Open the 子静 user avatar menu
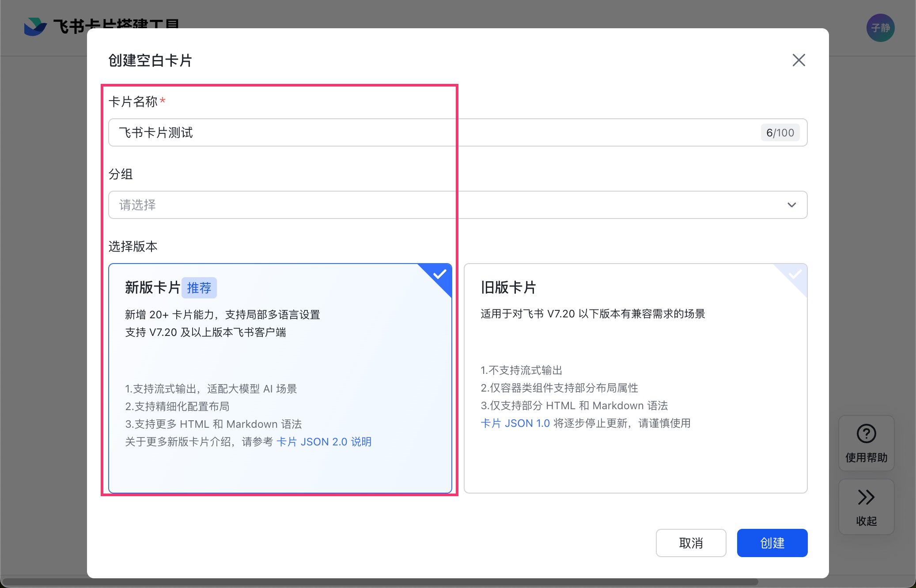 [x=880, y=28]
